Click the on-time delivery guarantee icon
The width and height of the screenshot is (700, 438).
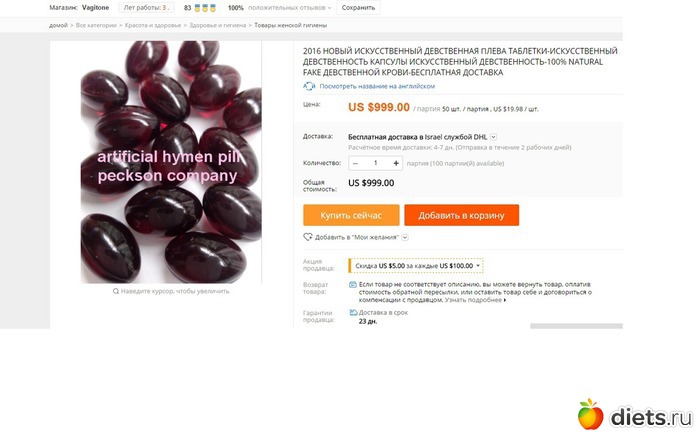click(x=353, y=313)
